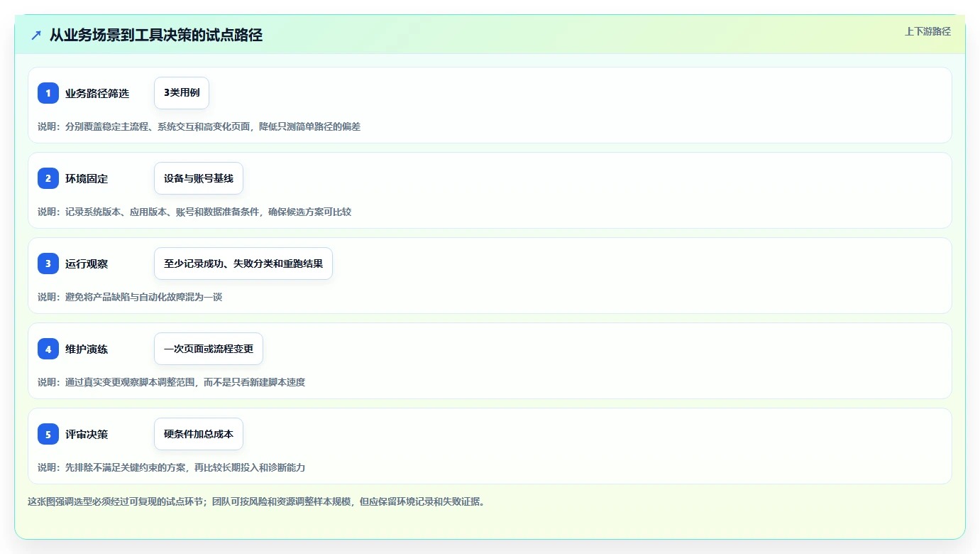Click the 至少记录成功、失败分类和重跑结果 tag

(243, 264)
